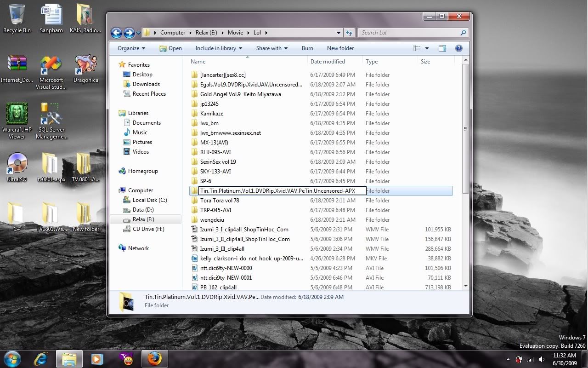Open the Recycle Bin desktop icon

[17, 18]
